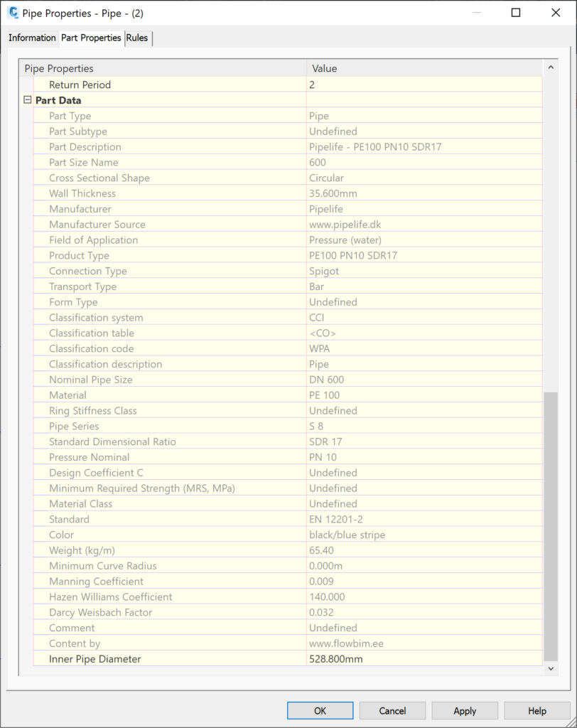
Task: Click Material value PE 100
Action: coord(325,395)
